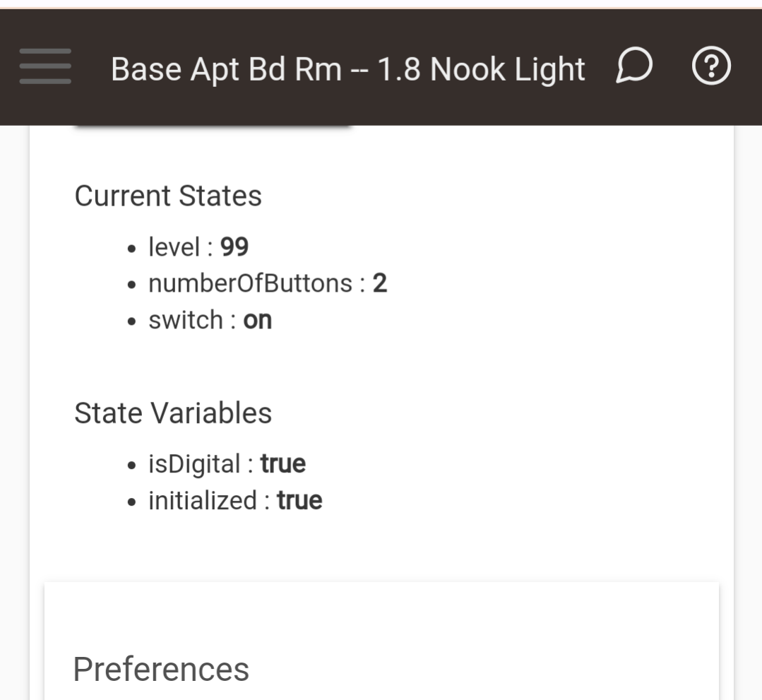Click the level 99 state value

coord(199,247)
